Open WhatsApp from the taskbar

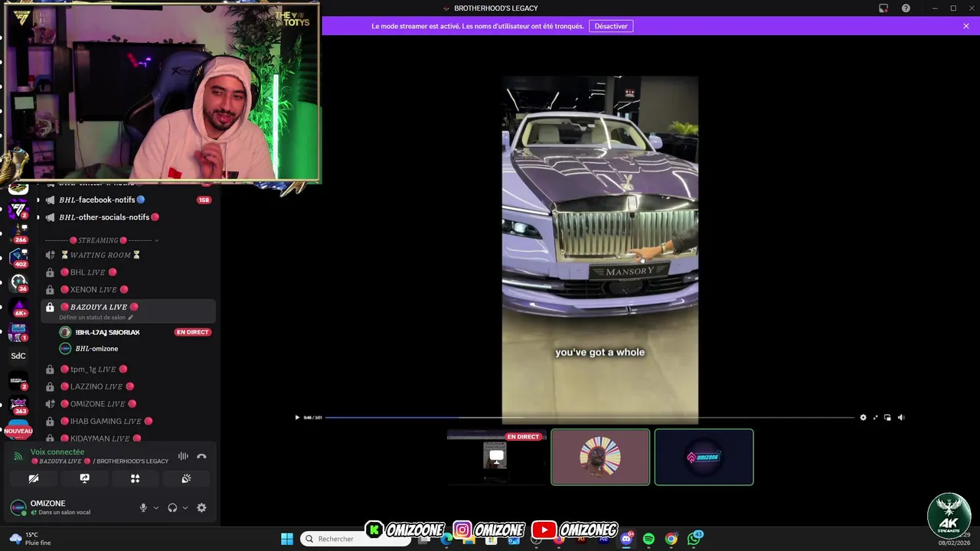pyautogui.click(x=694, y=539)
